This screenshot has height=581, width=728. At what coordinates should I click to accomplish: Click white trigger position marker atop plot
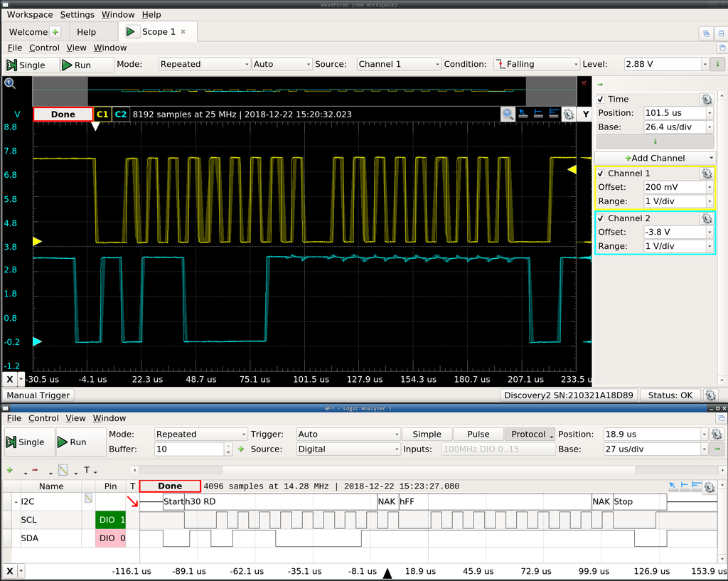point(95,126)
